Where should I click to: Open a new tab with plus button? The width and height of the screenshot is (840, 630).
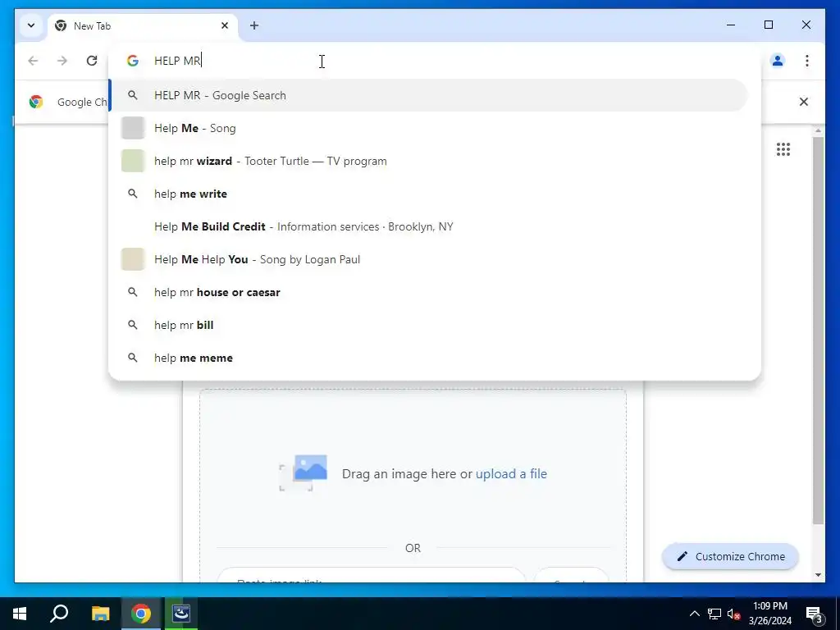(254, 25)
